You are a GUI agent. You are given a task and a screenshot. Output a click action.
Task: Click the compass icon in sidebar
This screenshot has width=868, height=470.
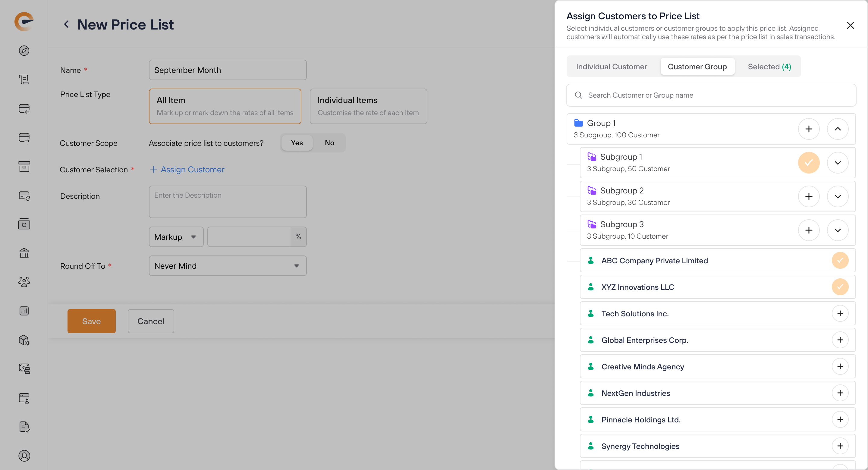click(x=24, y=51)
